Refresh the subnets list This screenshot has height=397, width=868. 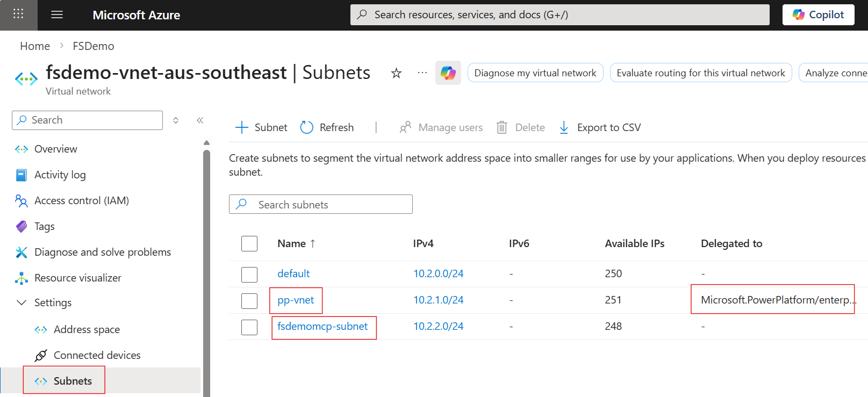[327, 127]
